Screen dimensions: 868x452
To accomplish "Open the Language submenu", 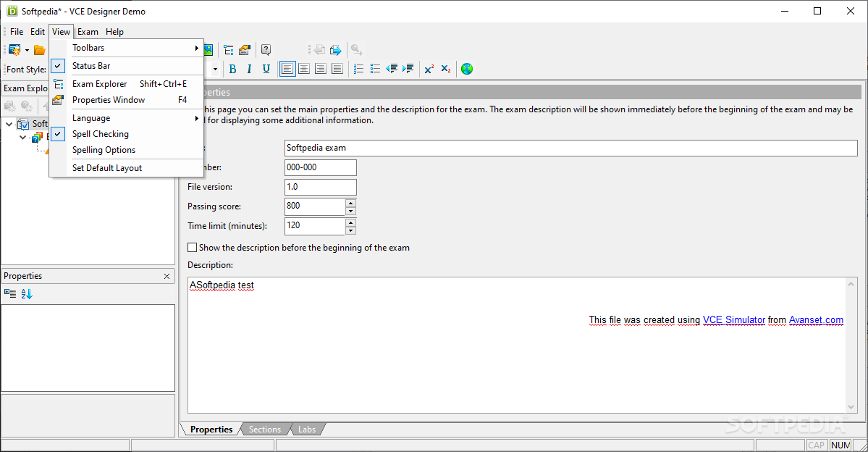I will pyautogui.click(x=127, y=118).
